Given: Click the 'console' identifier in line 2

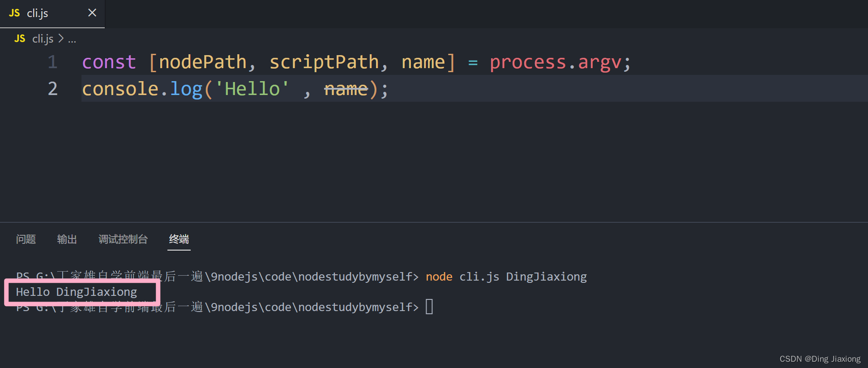Looking at the screenshot, I should coord(120,89).
